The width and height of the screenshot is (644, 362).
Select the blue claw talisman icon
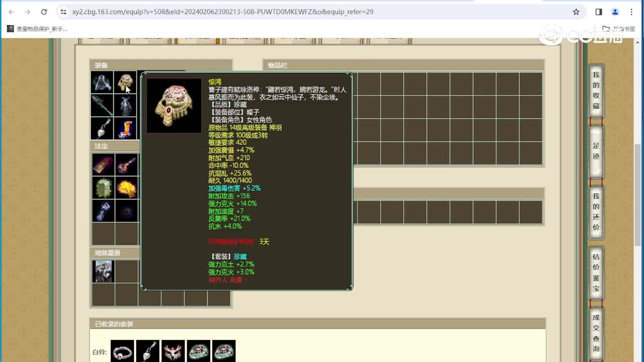pyautogui.click(x=103, y=211)
